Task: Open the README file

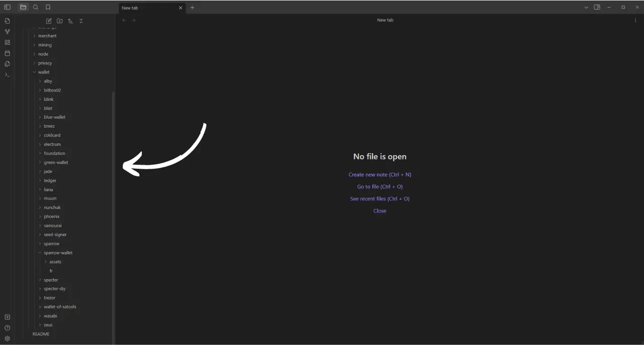Action: [41, 334]
